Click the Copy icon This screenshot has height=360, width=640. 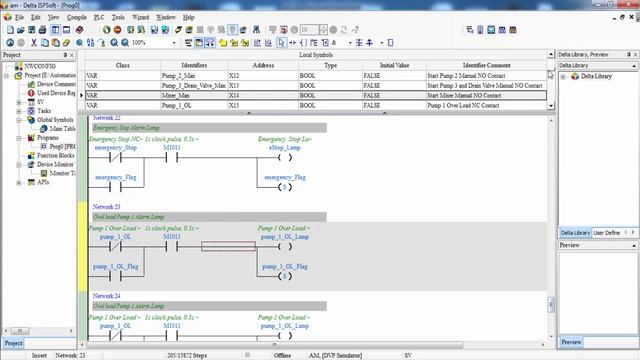(45, 42)
